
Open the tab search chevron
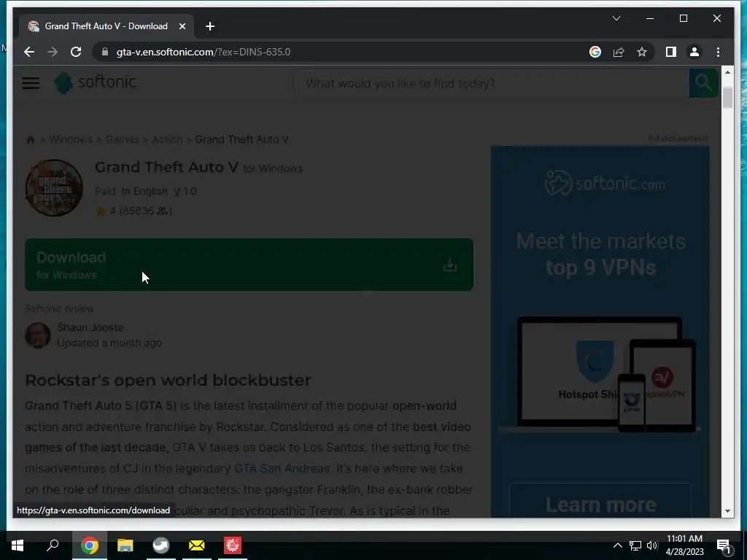point(616,18)
